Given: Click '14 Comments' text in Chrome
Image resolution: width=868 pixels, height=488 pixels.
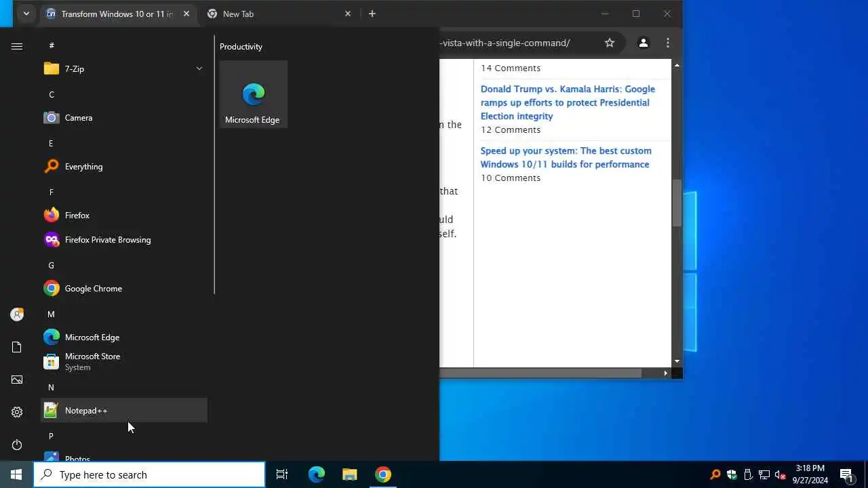Looking at the screenshot, I should 511,68.
